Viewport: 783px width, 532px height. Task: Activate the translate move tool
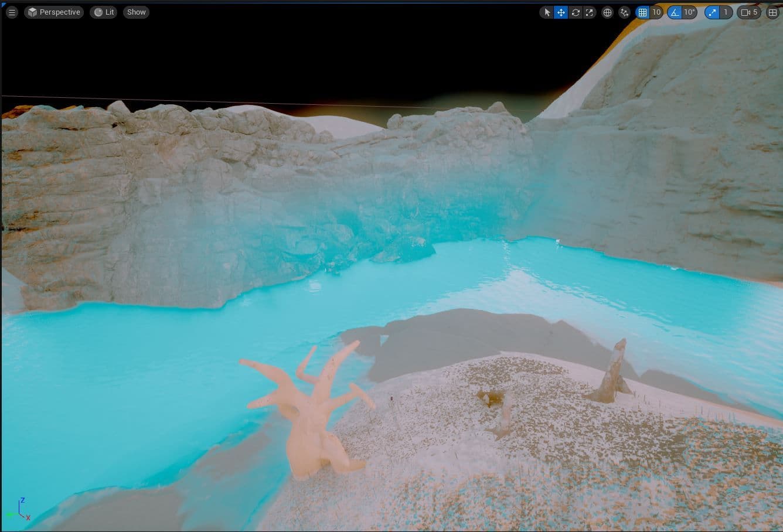(561, 12)
